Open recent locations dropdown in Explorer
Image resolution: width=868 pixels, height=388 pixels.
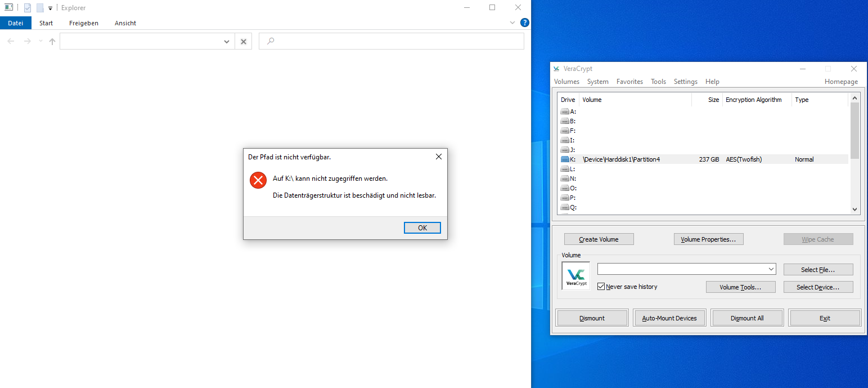coord(41,41)
